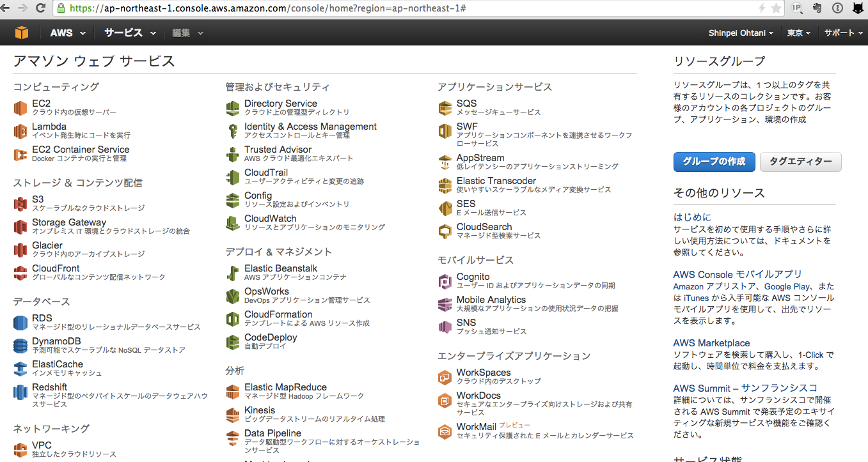
Task: Open the EC2 Container Service icon
Action: point(20,154)
